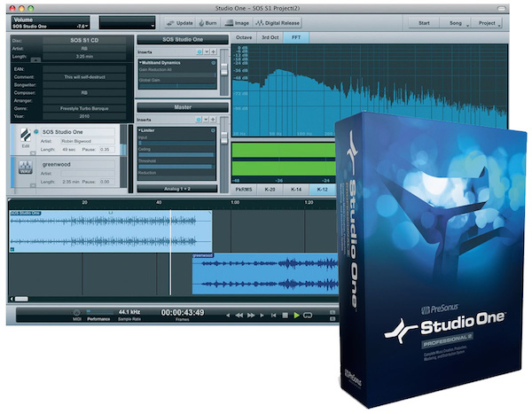The image size is (532, 414).
Task: Expand SOS Studio One track details arrow
Action: (x=33, y=153)
